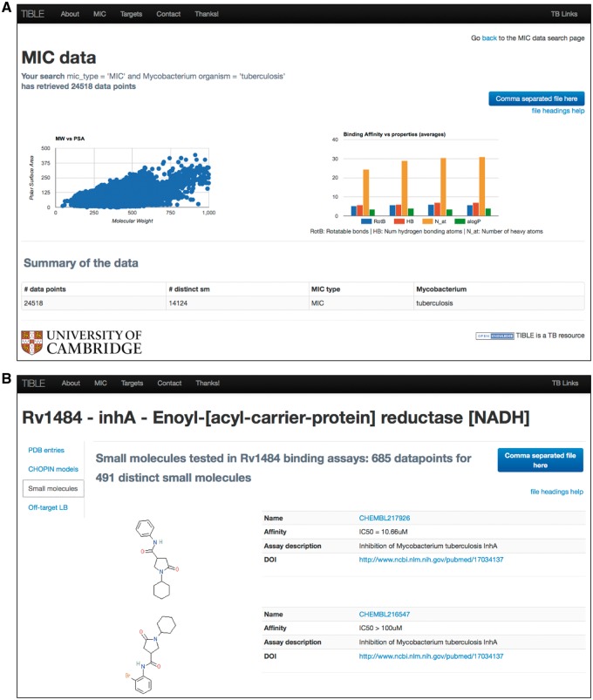593x700 pixels.
Task: Click the TIBLE brand on Rv1484 page
Action: 35,383
